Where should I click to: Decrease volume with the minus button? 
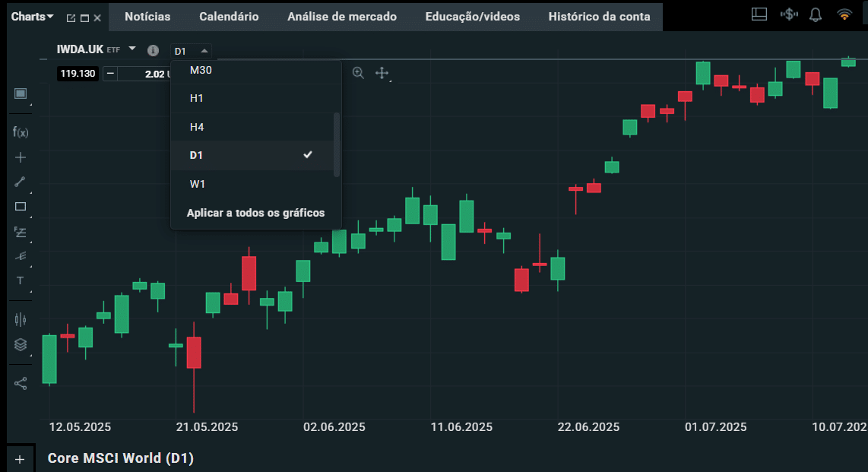[110, 74]
